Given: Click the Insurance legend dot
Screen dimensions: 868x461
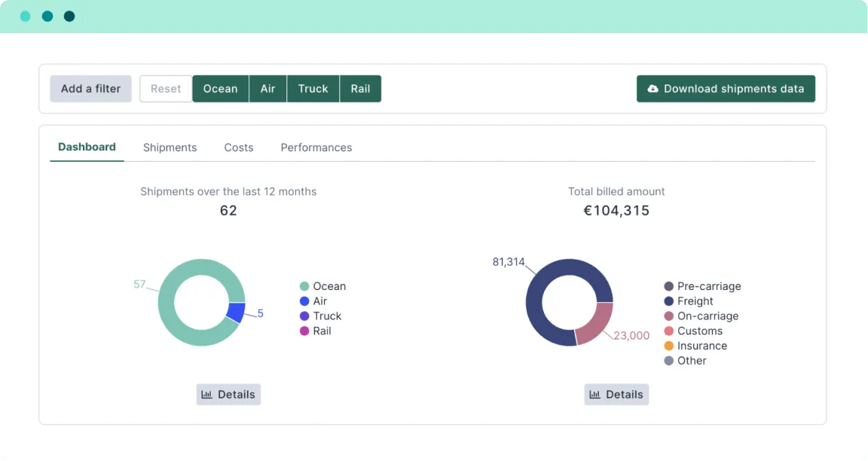Looking at the screenshot, I should (x=669, y=346).
